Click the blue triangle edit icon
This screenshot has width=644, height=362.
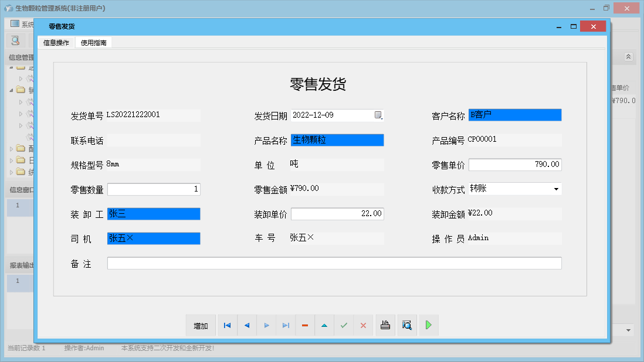(x=324, y=325)
